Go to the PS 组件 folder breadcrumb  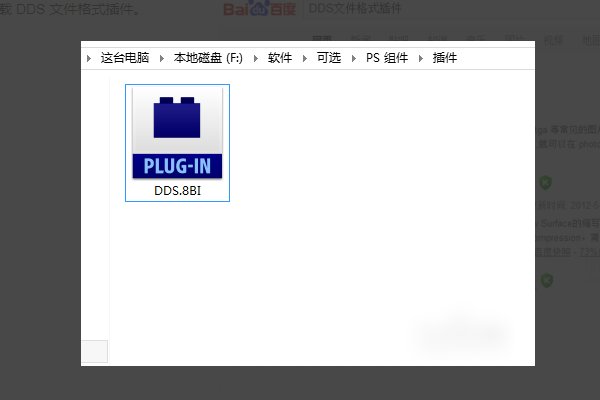pos(387,58)
